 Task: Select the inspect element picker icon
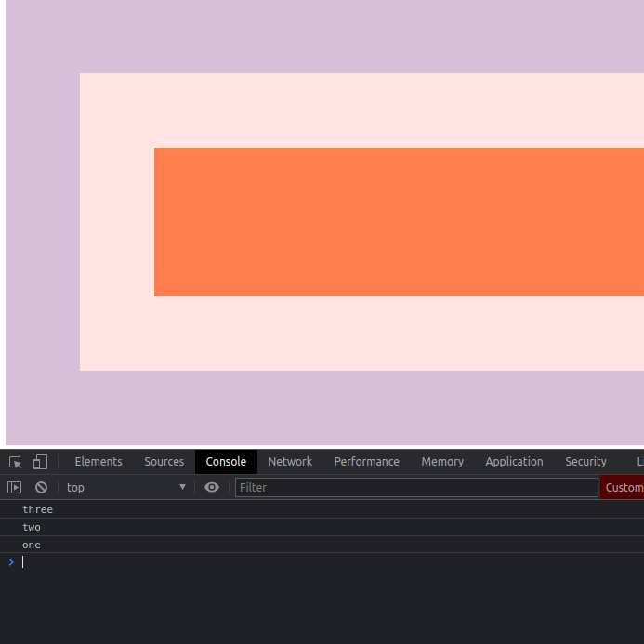[x=15, y=462]
